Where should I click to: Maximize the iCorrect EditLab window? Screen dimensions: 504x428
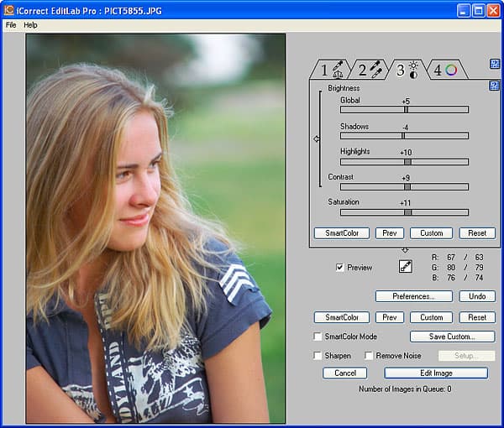point(478,11)
